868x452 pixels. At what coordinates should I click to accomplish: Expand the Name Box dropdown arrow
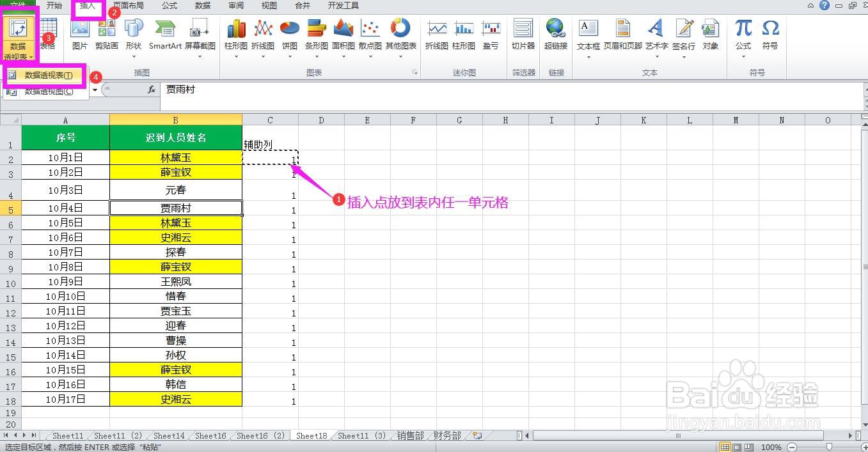(95, 90)
